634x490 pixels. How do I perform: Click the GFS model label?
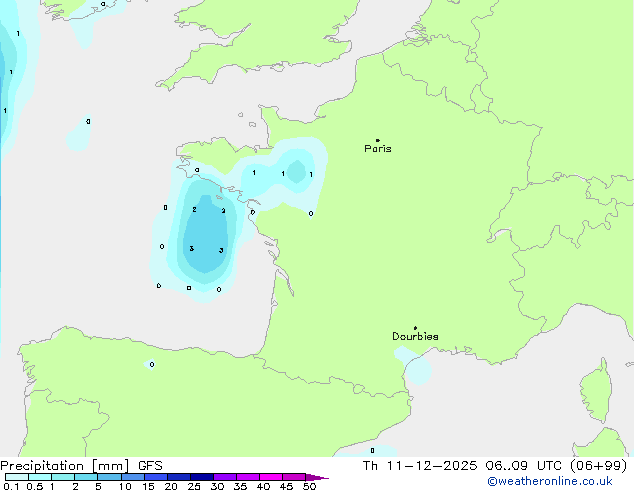pos(150,466)
